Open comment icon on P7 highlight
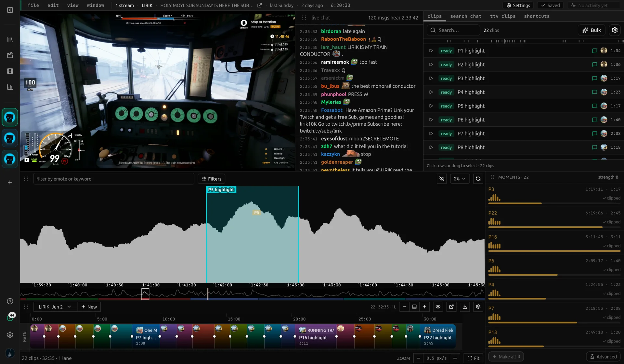 tap(594, 133)
